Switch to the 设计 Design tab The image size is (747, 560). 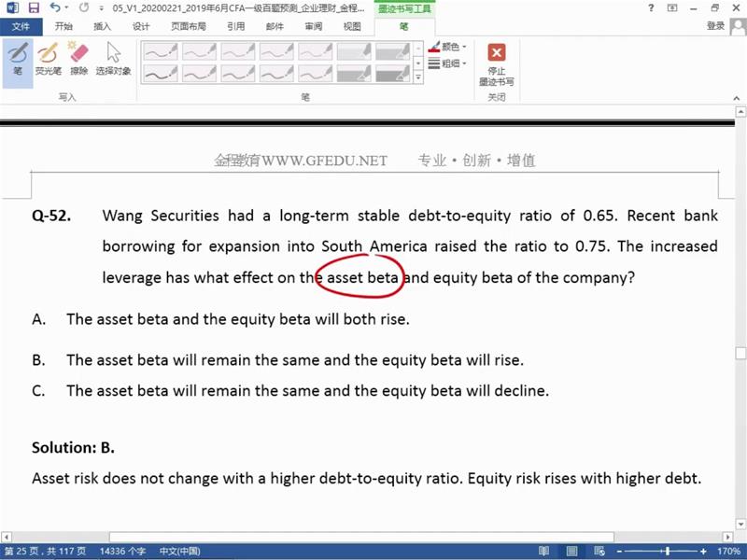(141, 26)
